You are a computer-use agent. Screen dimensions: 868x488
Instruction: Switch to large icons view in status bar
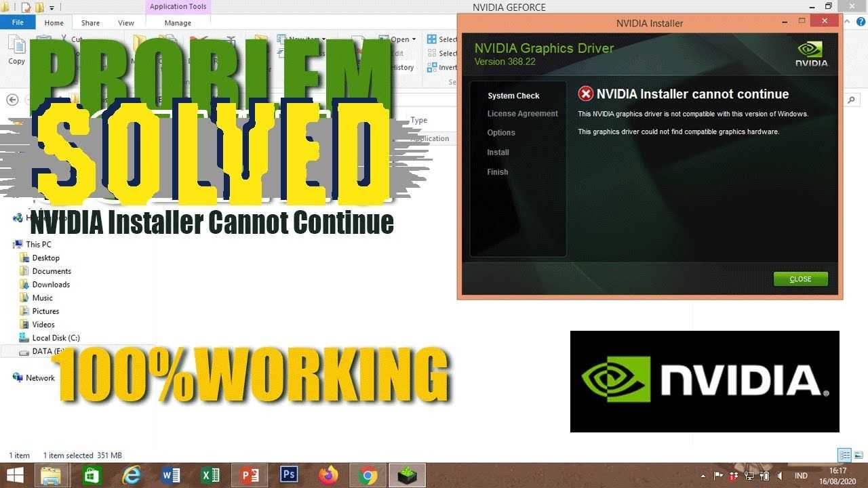click(x=858, y=455)
